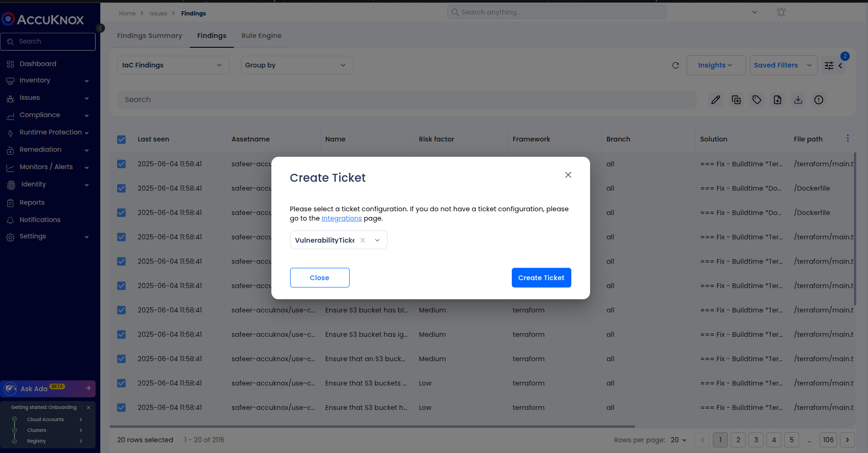Click the horizontal scrollbar under the table

(372, 427)
